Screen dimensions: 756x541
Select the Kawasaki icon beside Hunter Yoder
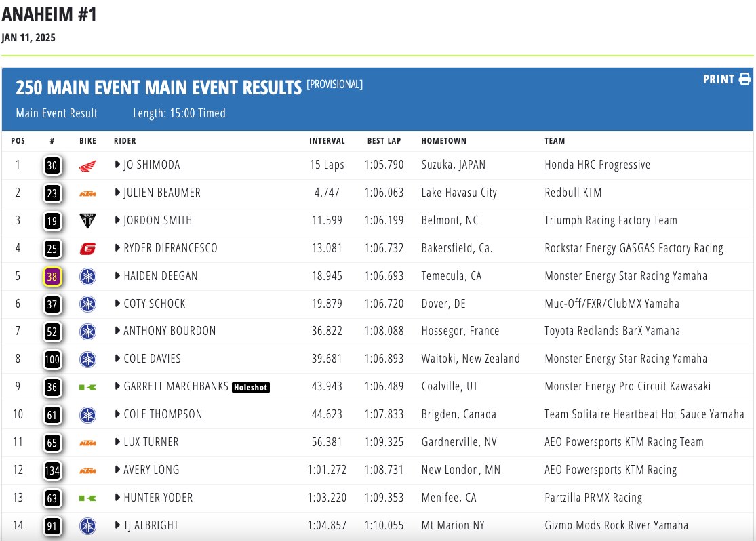(x=87, y=498)
